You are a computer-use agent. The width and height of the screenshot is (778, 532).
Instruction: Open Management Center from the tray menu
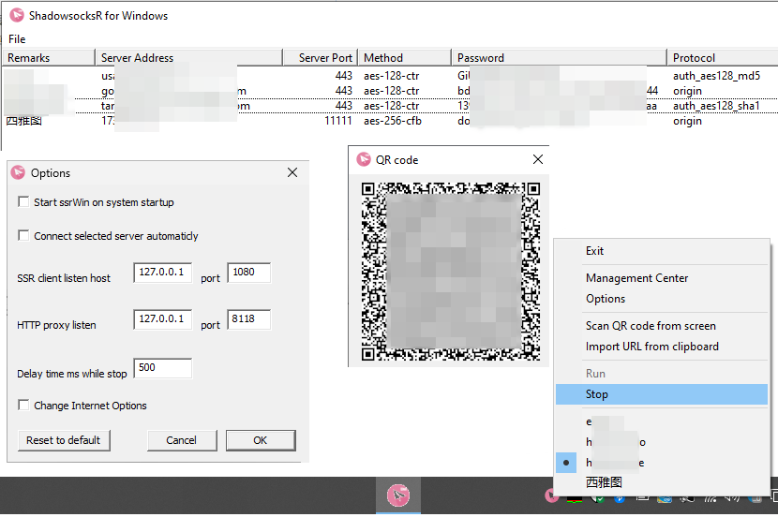662,278
